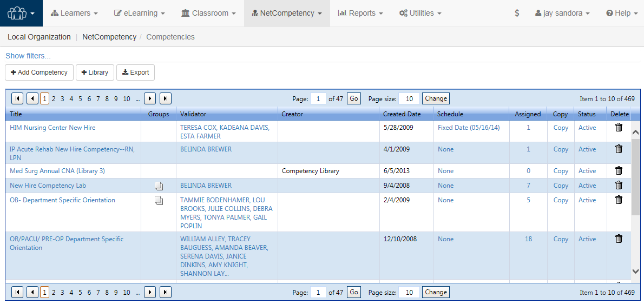Toggle Active status for New Hire Competency Lab
The width and height of the screenshot is (644, 304).
coord(587,186)
